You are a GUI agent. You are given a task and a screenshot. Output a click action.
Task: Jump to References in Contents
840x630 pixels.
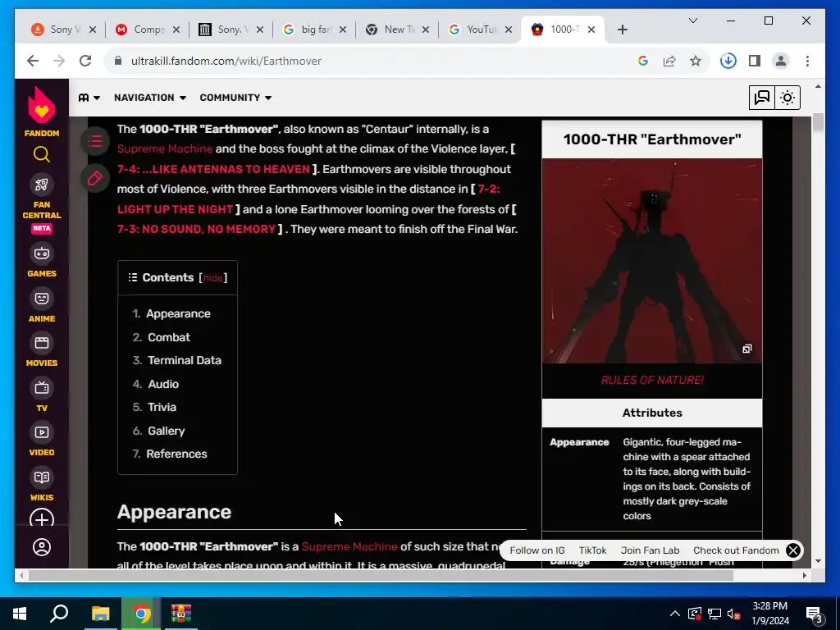click(x=177, y=454)
